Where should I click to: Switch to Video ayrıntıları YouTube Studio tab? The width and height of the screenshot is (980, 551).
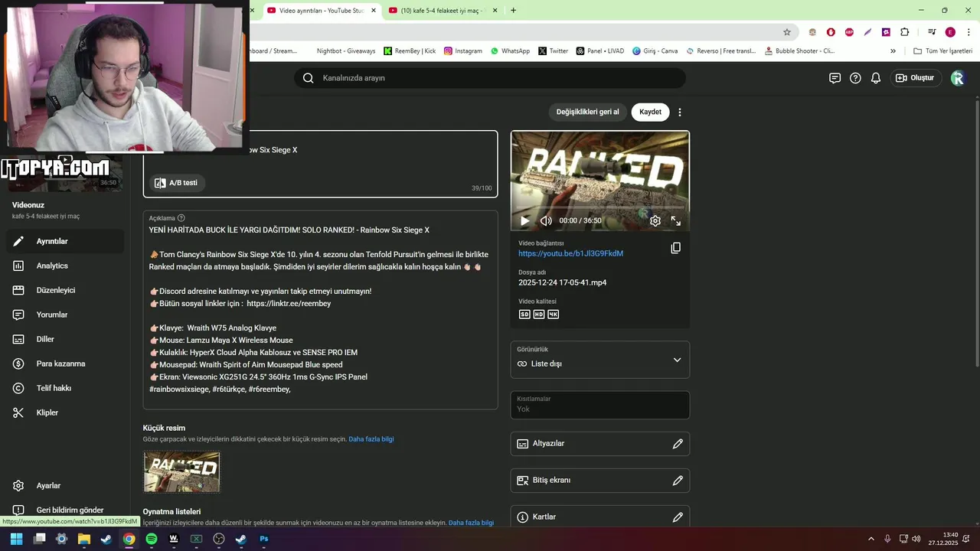[x=322, y=11]
